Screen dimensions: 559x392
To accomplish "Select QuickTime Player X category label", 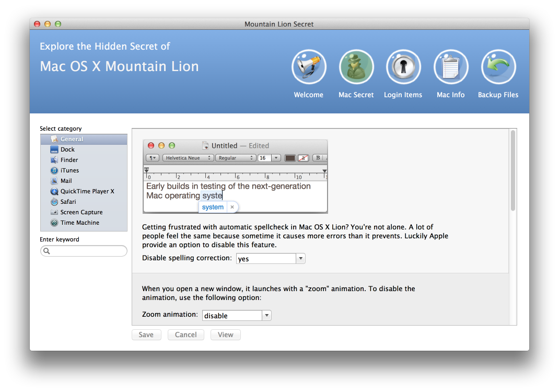I will pyautogui.click(x=87, y=191).
